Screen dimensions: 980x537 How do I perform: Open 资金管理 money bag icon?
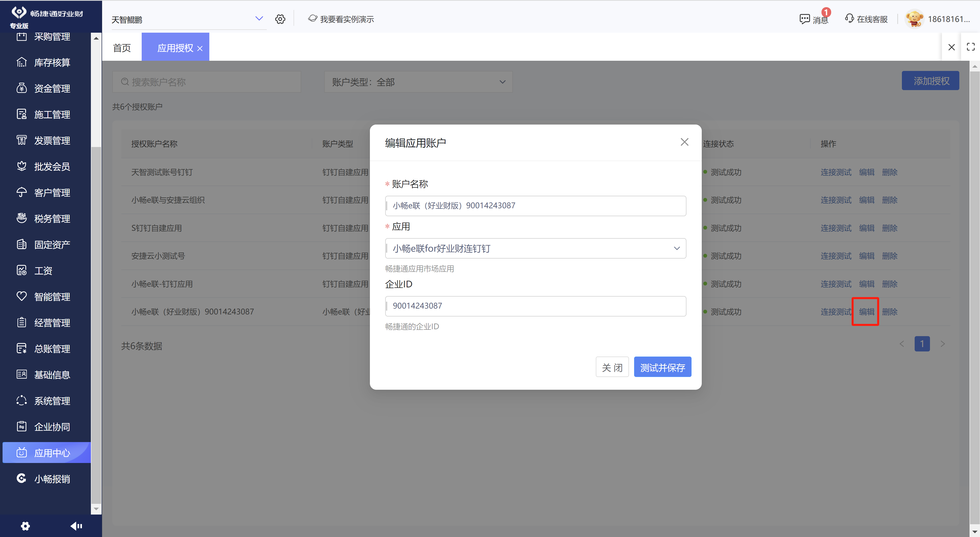click(x=22, y=88)
